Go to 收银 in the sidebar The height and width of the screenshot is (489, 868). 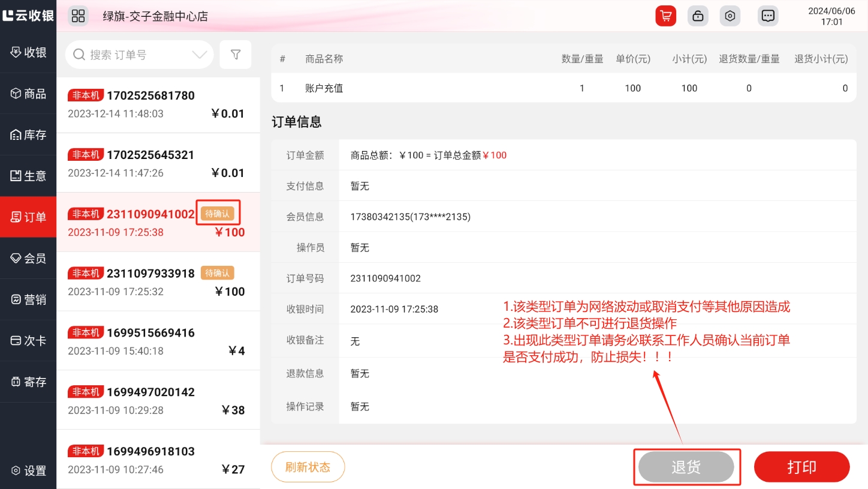(28, 52)
